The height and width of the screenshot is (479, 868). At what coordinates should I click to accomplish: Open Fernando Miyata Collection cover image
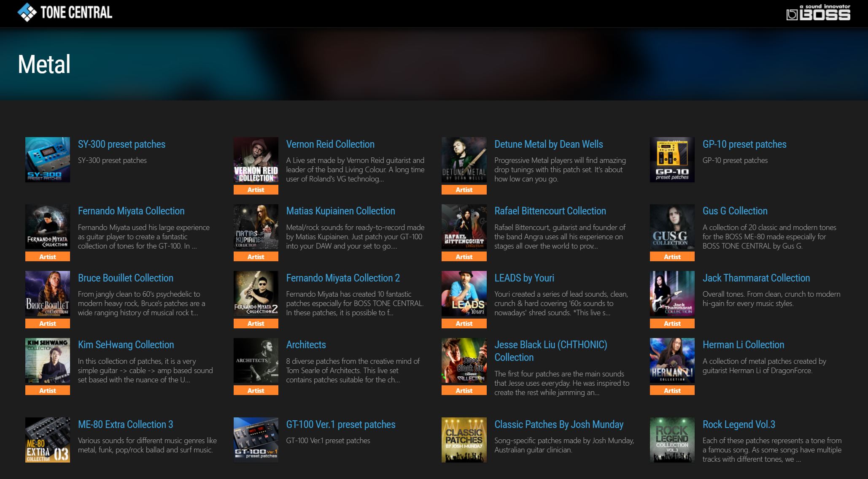pyautogui.click(x=48, y=227)
